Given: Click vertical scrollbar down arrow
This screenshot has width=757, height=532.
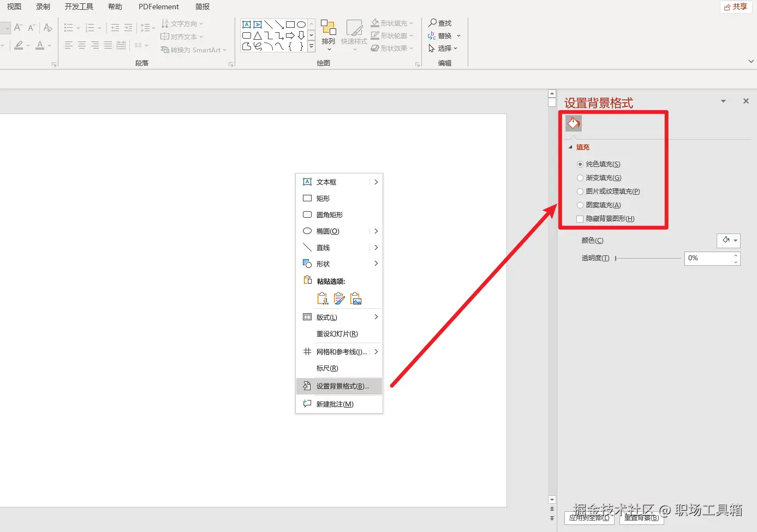Looking at the screenshot, I should pos(552,500).
